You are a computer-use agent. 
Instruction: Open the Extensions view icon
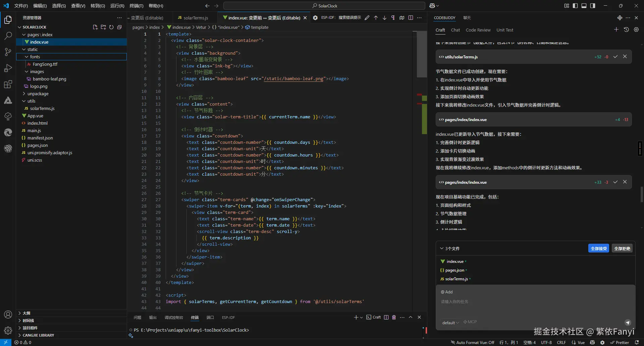pyautogui.click(x=8, y=84)
